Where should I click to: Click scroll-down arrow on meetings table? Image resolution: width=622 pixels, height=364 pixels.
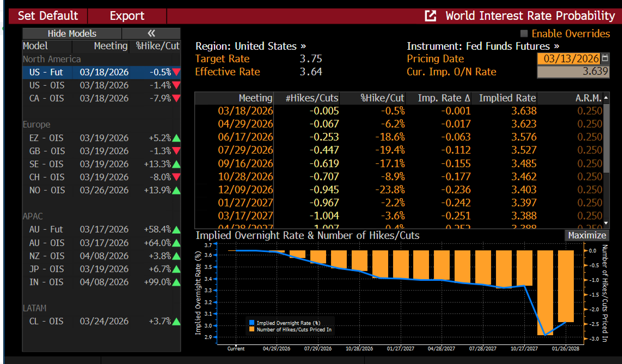pyautogui.click(x=606, y=223)
